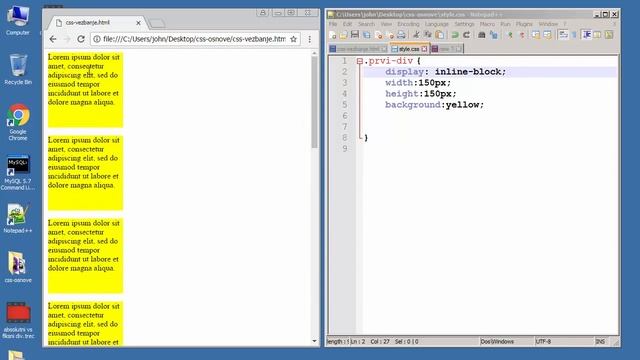Open the Computer desktop icon

point(18,20)
